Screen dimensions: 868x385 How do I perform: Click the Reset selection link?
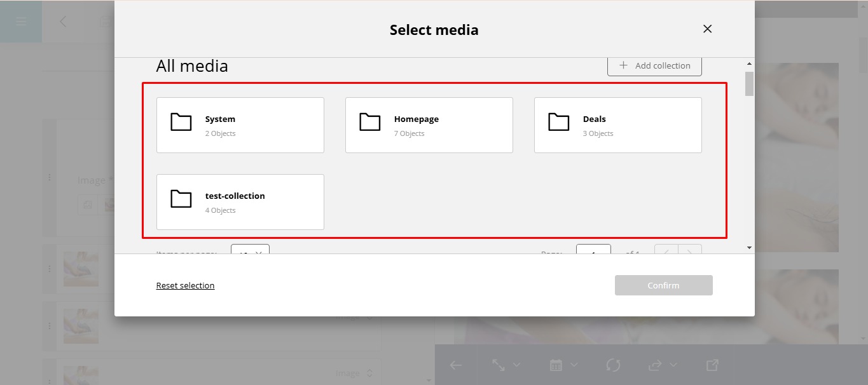point(185,286)
